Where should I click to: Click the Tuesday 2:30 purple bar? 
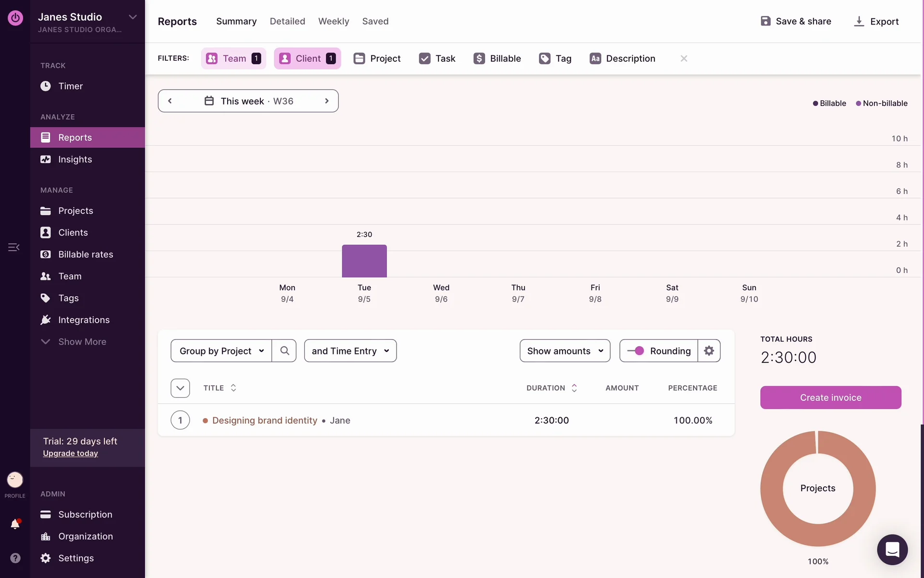click(364, 261)
